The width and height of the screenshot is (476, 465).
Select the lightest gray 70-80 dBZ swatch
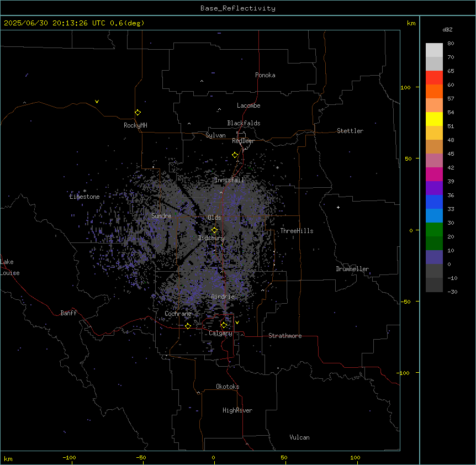point(434,50)
